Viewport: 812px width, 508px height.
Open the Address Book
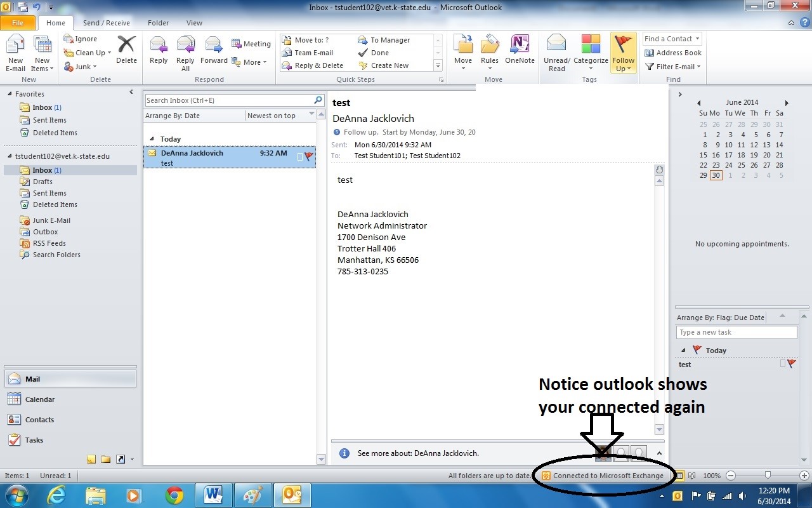(x=673, y=53)
